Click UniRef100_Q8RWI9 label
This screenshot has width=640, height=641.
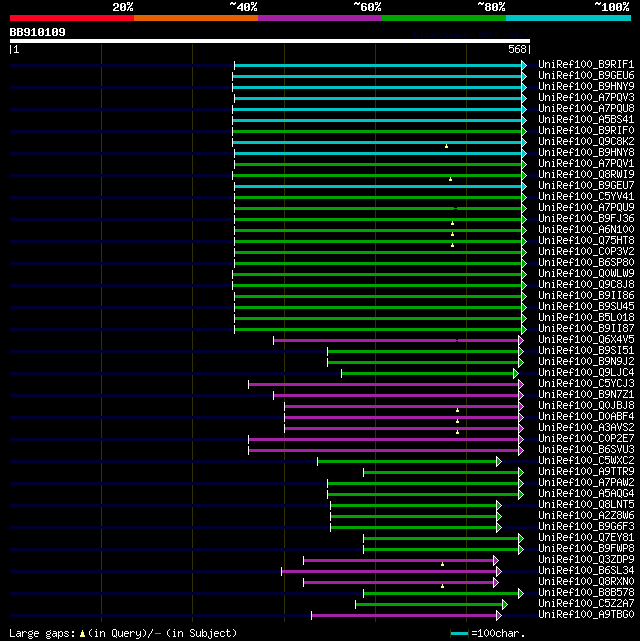[x=586, y=175]
